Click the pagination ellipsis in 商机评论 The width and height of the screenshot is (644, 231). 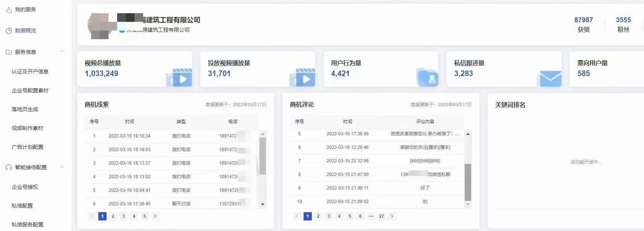click(x=371, y=216)
